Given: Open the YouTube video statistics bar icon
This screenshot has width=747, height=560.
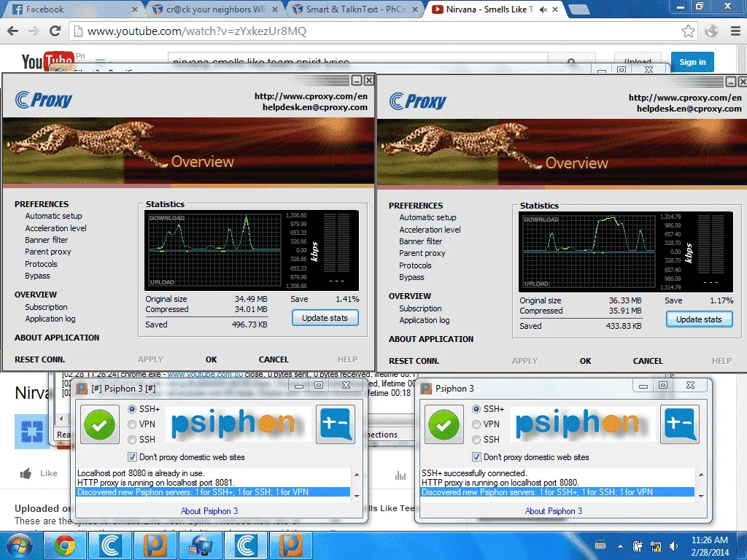Looking at the screenshot, I should coord(400,475).
